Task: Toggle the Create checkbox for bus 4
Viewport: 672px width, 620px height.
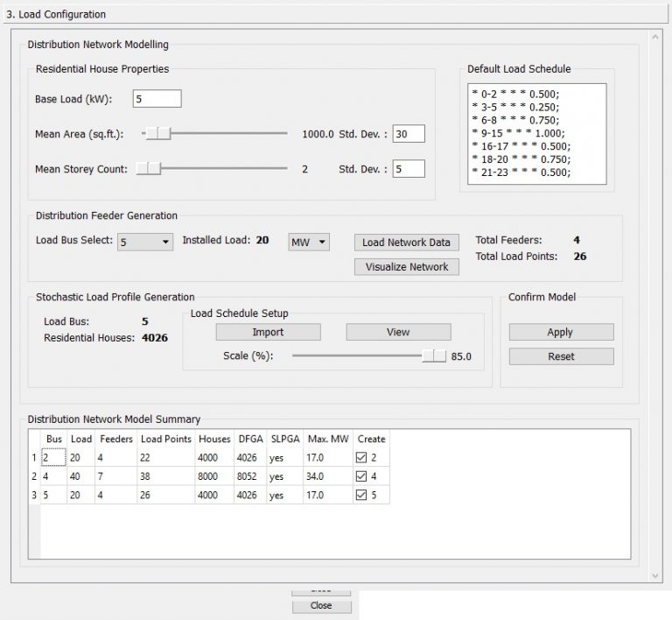Action: coord(361,476)
